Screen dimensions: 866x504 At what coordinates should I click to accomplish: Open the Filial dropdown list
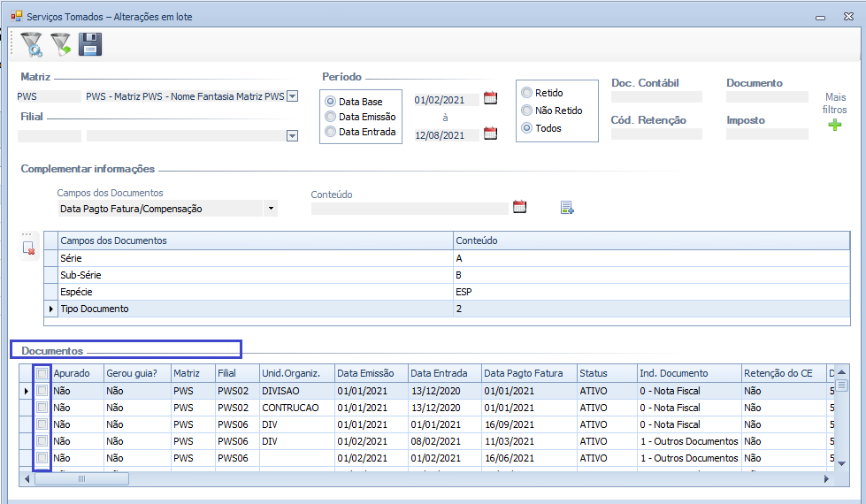291,136
